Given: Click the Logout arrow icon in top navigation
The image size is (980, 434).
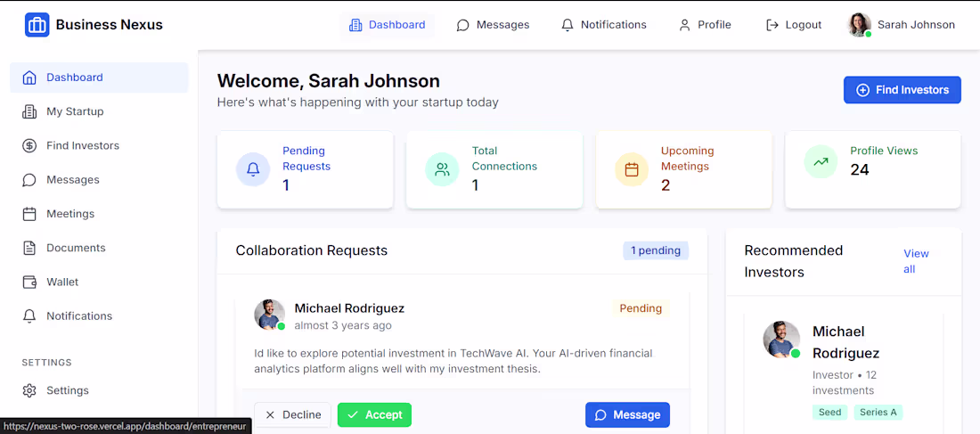Looking at the screenshot, I should point(772,25).
